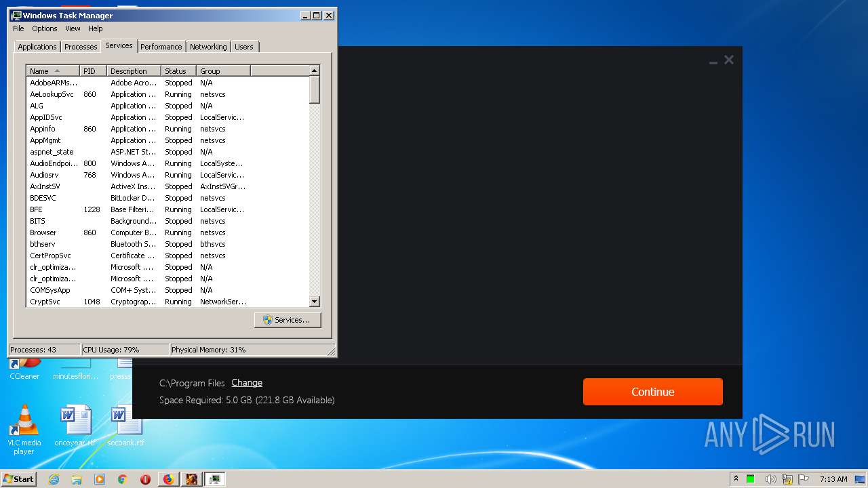
Task: Open the File menu in Task Manager
Action: (18, 28)
